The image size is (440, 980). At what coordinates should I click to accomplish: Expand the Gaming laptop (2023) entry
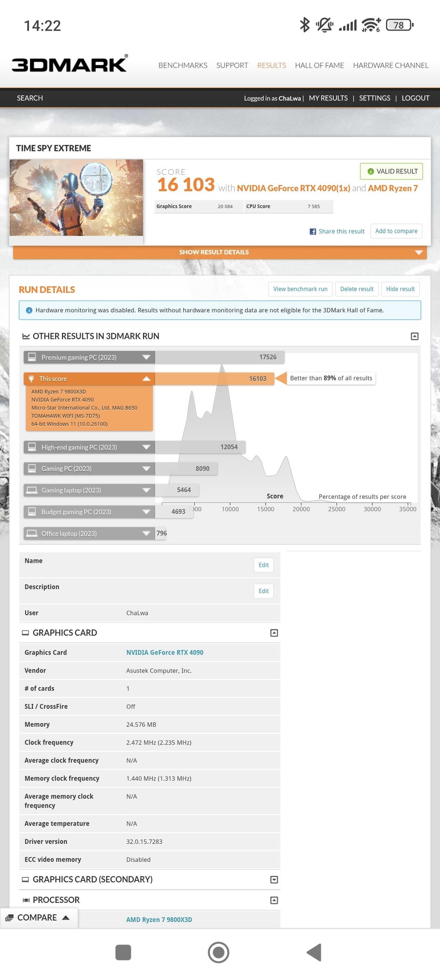click(x=89, y=490)
